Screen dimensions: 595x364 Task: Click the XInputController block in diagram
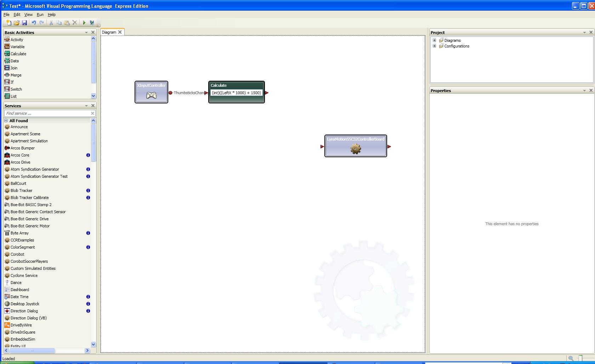tap(151, 92)
